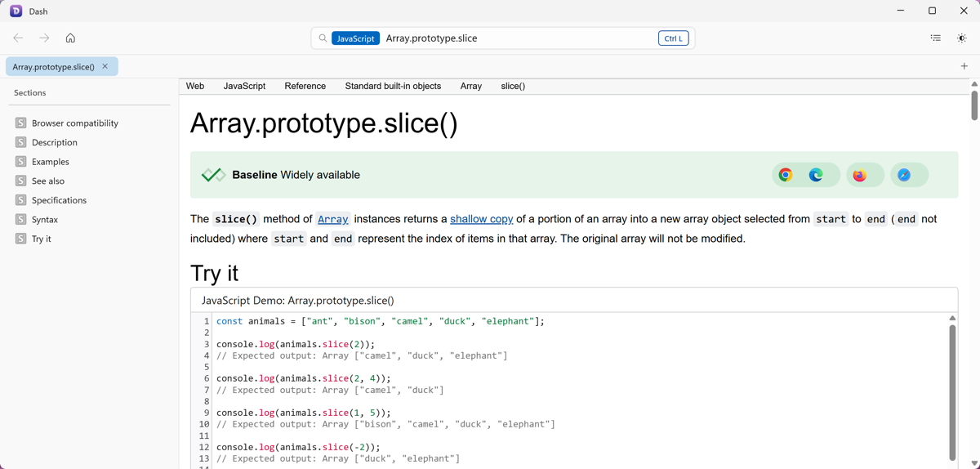Open the home screen icon
980x469 pixels.
click(70, 38)
